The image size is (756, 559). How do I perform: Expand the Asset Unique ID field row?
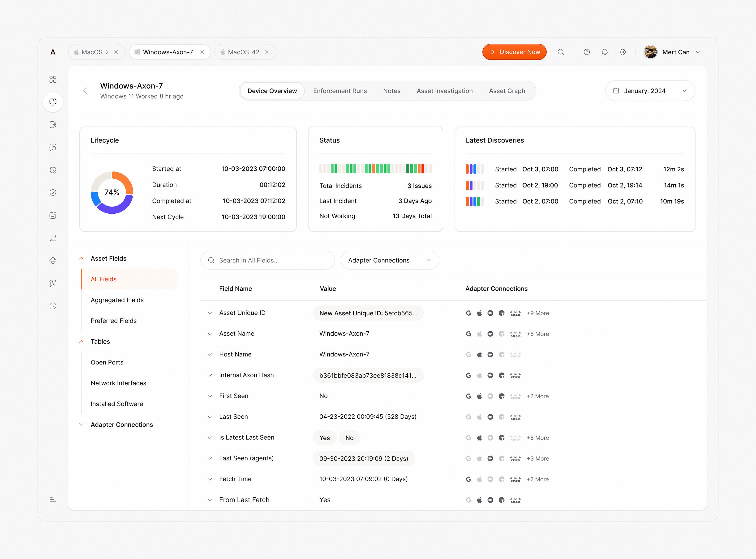[x=210, y=313]
